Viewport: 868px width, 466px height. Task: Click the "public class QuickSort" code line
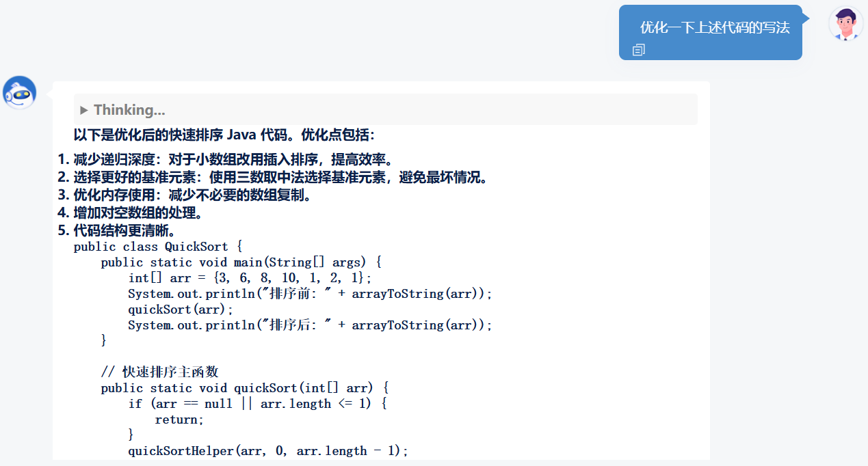click(158, 247)
